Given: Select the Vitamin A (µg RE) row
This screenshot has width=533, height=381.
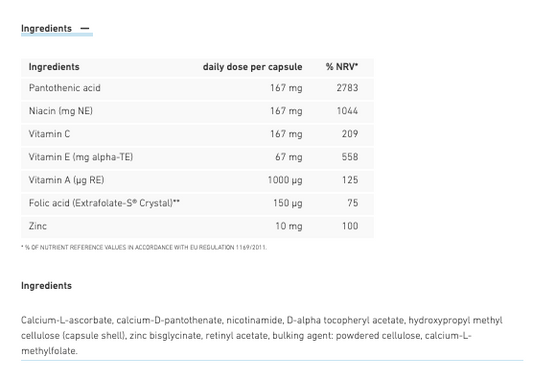Looking at the screenshot, I should [197, 180].
